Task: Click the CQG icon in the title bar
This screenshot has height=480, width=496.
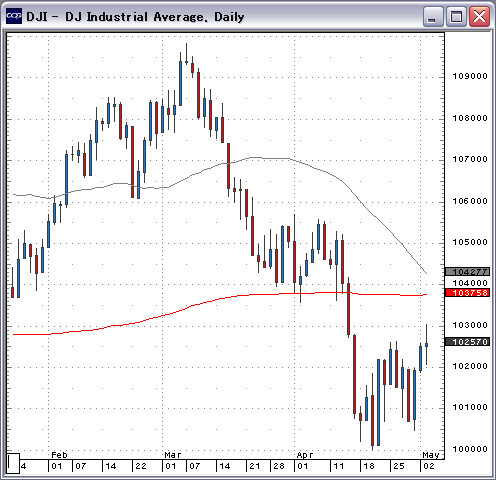Action: pyautogui.click(x=14, y=16)
